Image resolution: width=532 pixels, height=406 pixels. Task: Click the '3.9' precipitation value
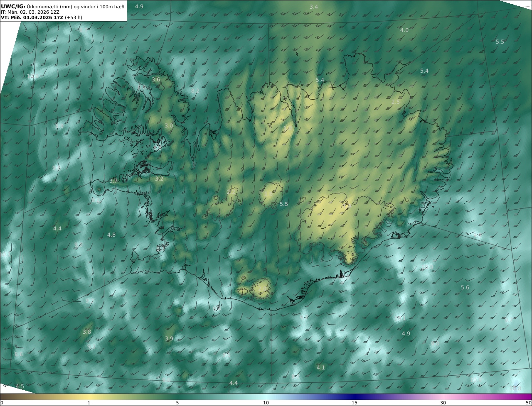click(x=169, y=339)
